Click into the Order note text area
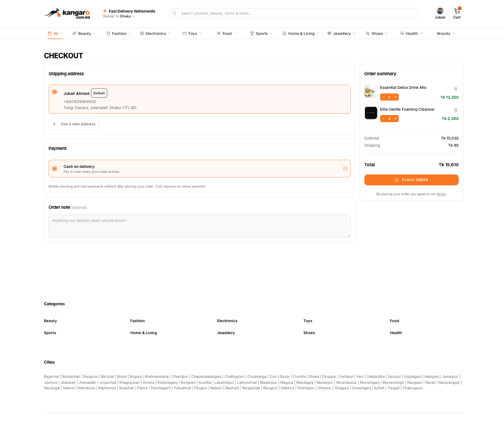 (x=200, y=226)
